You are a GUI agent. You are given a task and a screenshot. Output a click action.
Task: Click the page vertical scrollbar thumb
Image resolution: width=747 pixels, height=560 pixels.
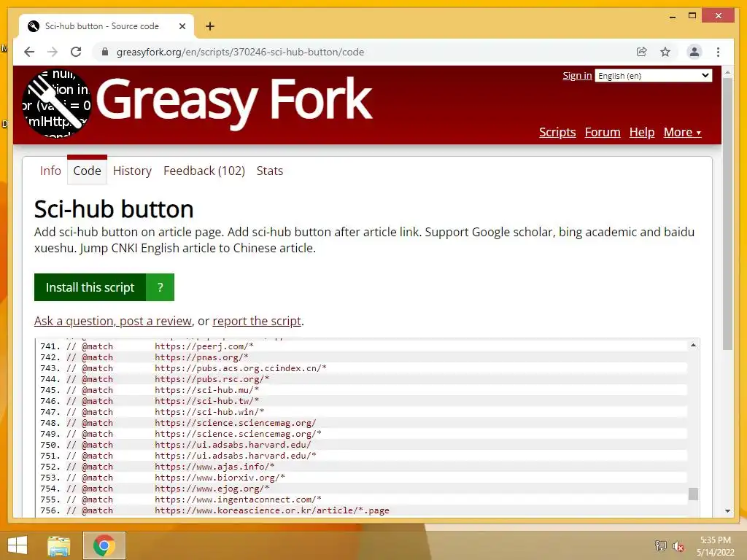click(727, 214)
